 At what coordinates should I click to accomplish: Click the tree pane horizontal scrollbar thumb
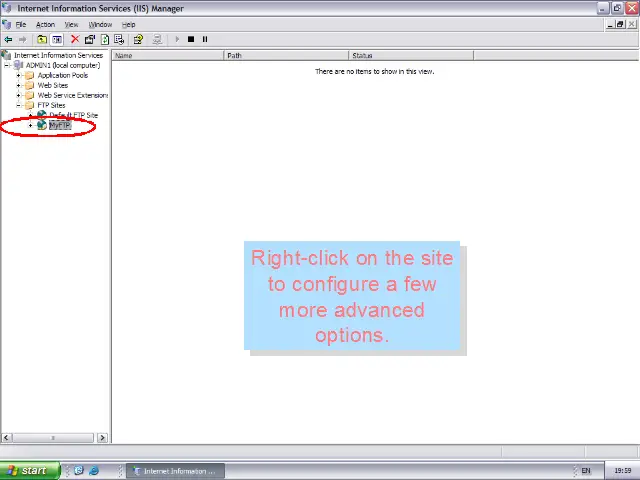tap(53, 438)
